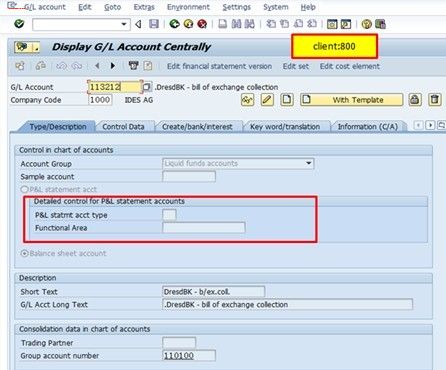The height and width of the screenshot is (370, 446).
Task: Select the P&L statement acct radio button
Action: (x=24, y=189)
